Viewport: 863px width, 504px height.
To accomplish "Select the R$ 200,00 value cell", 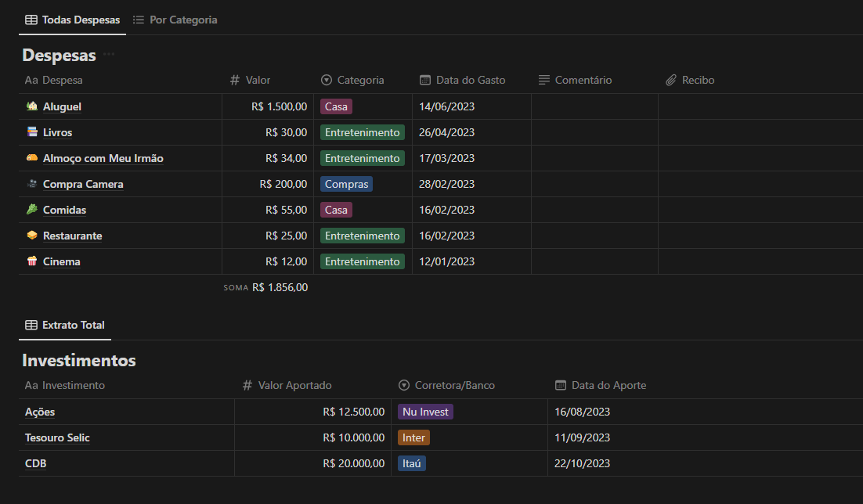I will (268, 185).
